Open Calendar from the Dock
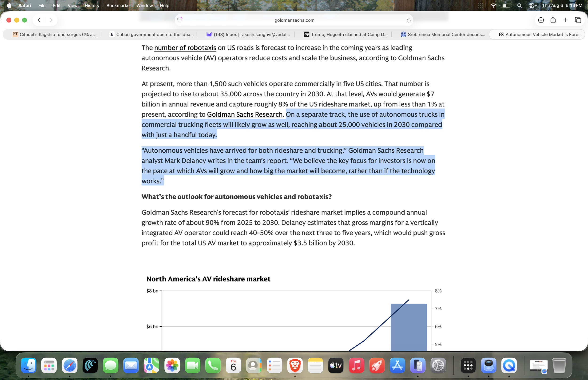The width and height of the screenshot is (588, 380). pos(233,365)
